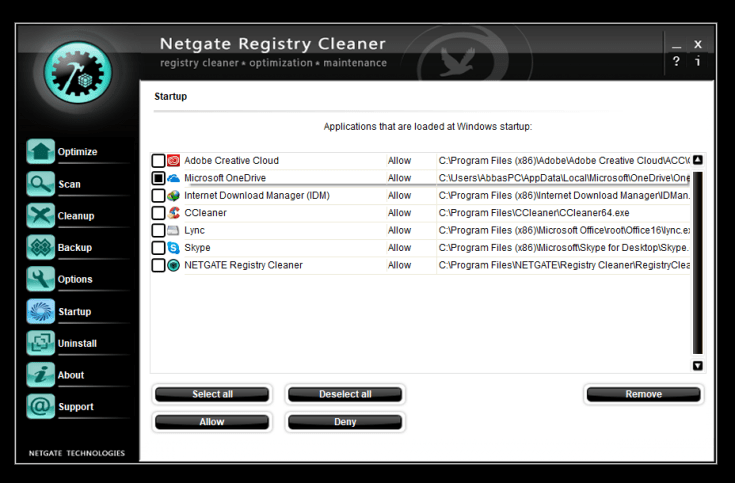
Task: Click the Adobe Creative Cloud app icon
Action: (x=173, y=160)
